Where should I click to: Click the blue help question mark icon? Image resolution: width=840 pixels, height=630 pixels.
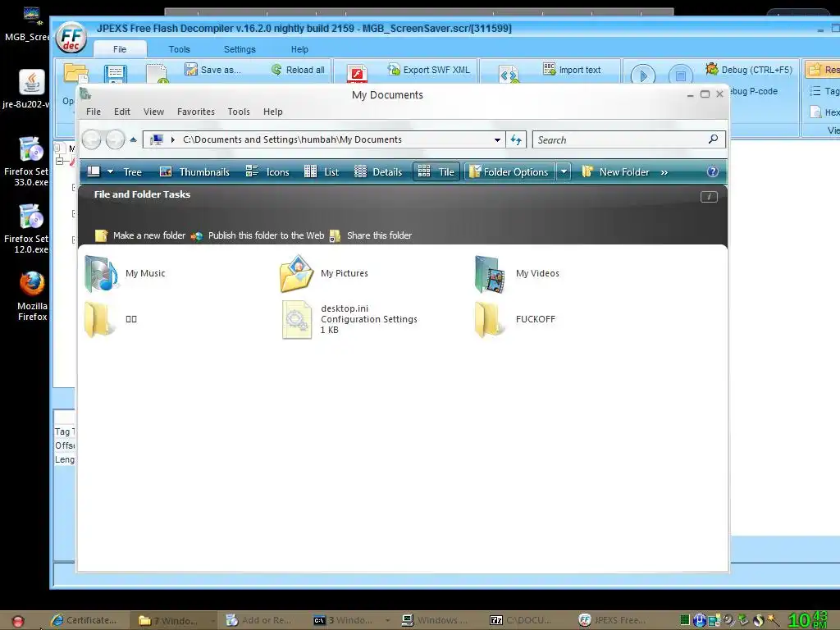click(713, 172)
